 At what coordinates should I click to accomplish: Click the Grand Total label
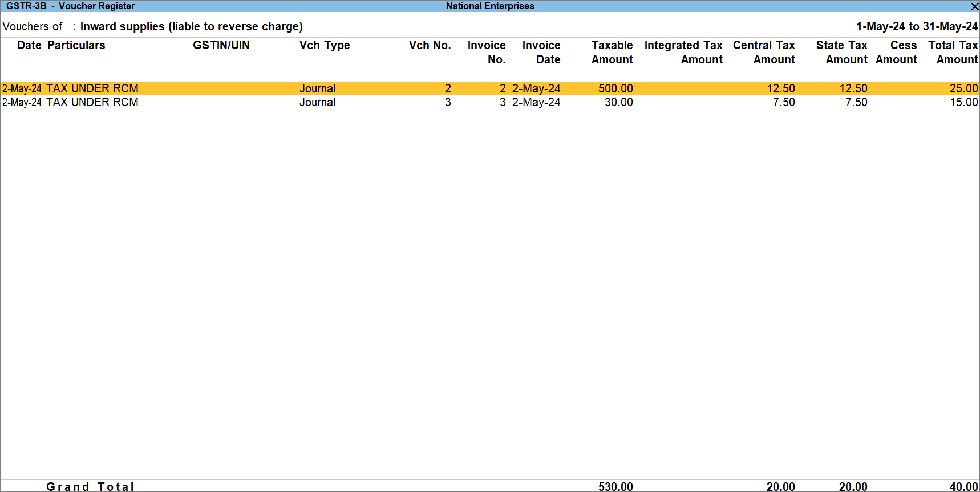click(90, 486)
